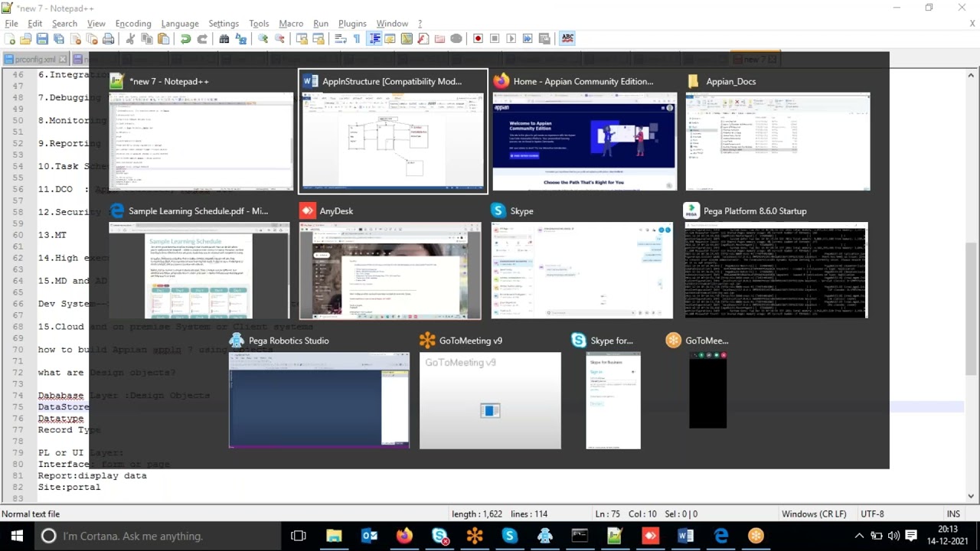The image size is (980, 551).
Task: Open the File menu
Action: (x=11, y=24)
